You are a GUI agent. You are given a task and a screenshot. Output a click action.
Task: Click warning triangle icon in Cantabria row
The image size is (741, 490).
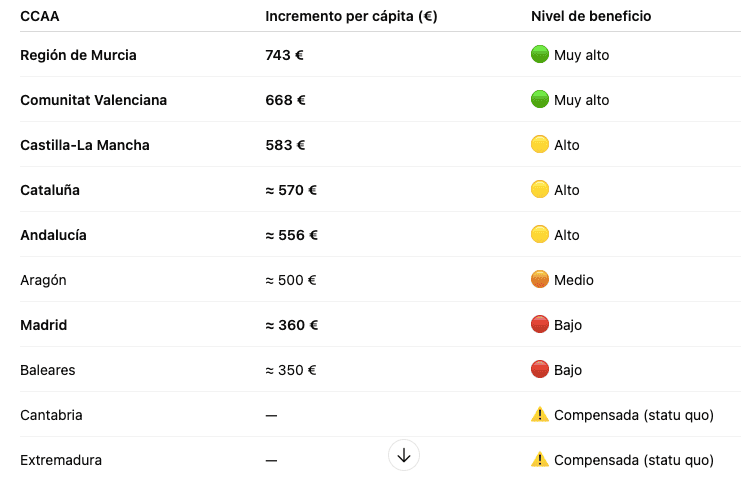coord(540,414)
